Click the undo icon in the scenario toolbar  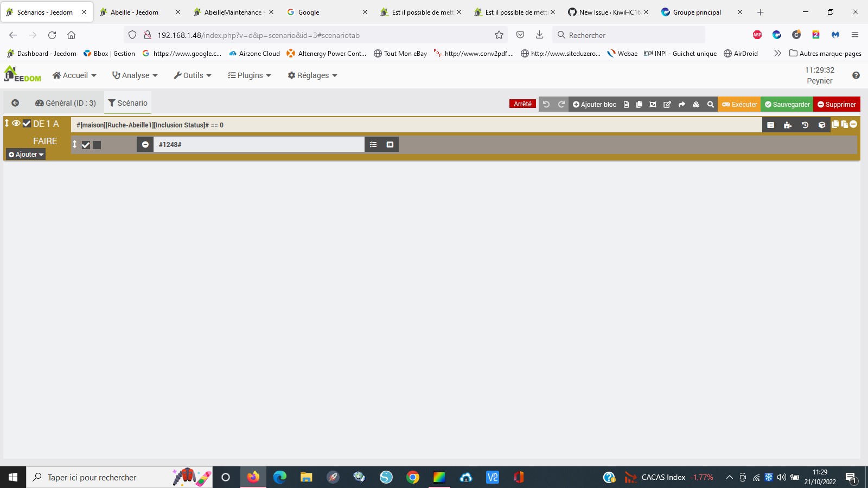coord(546,104)
